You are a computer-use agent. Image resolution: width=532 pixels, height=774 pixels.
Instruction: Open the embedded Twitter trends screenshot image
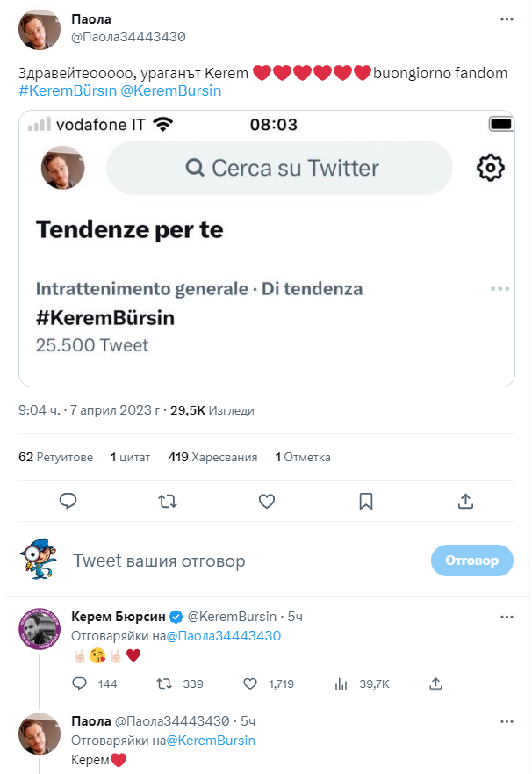pyautogui.click(x=266, y=249)
